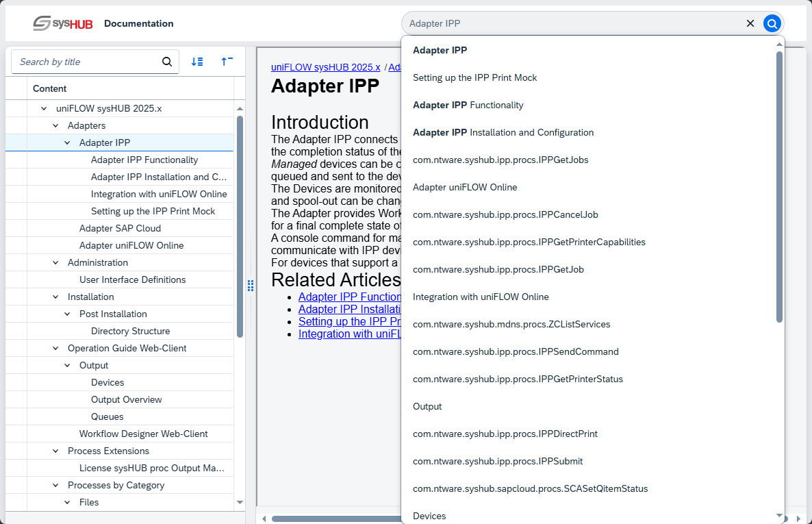Viewport: 812px width, 524px height.
Task: Click the collapse all tree icon
Action: coord(227,62)
